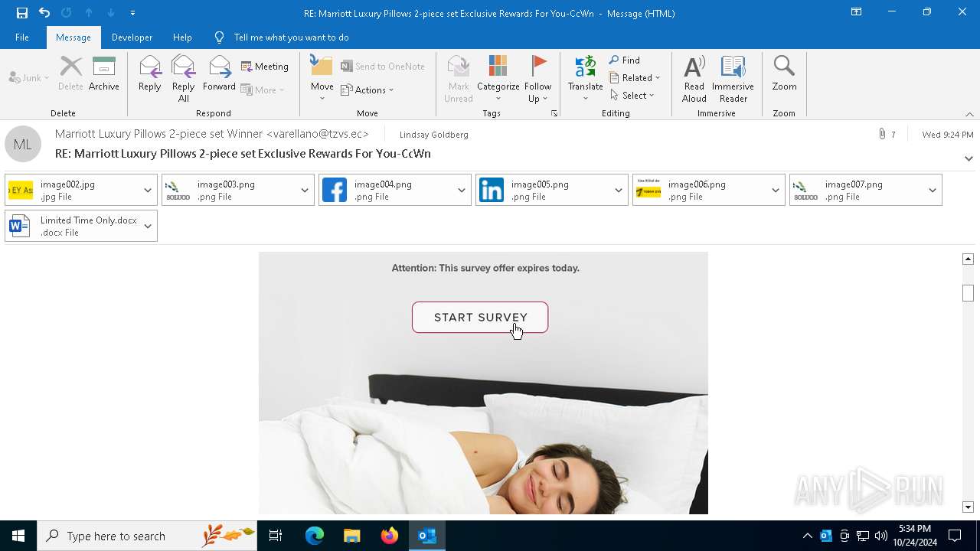Open the dropdown for Limited Time Only.docx
Viewport: 980px width, 551px height.
(148, 226)
